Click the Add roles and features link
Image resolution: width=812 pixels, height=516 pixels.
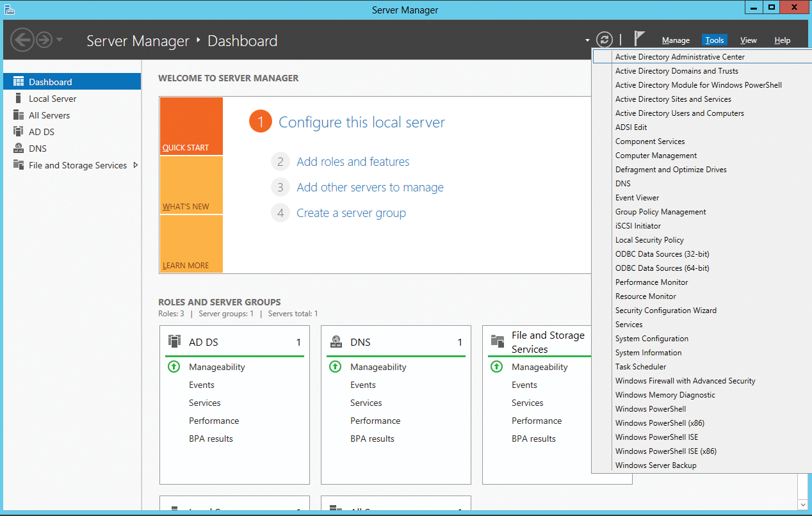(353, 161)
